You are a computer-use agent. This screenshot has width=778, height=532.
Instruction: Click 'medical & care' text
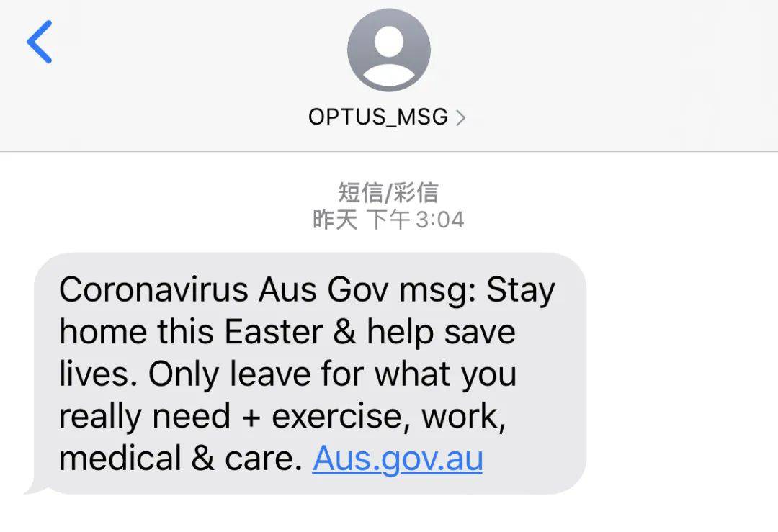(x=178, y=459)
